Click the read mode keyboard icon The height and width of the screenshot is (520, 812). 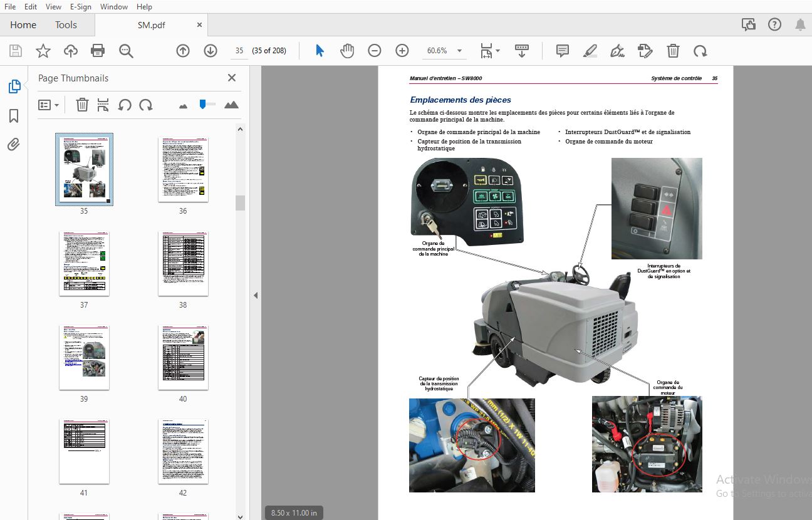tap(521, 51)
